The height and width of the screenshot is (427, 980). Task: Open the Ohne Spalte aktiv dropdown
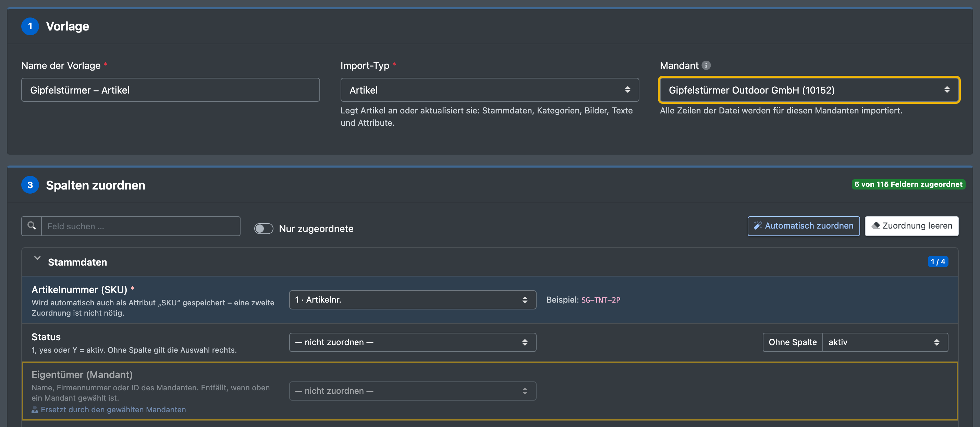click(x=885, y=342)
